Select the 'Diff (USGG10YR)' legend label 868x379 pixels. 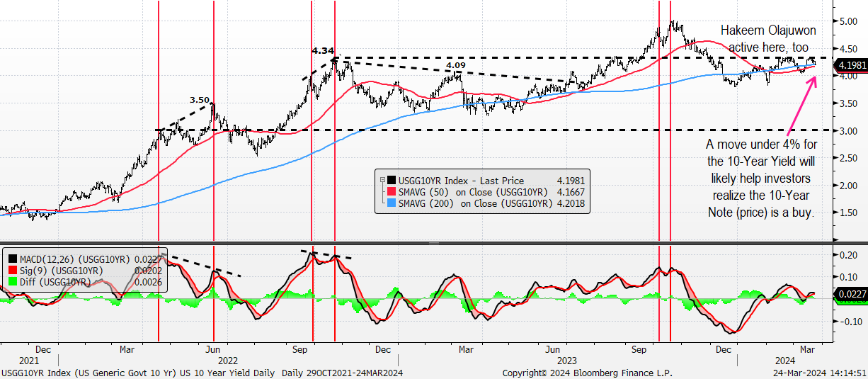tap(57, 282)
